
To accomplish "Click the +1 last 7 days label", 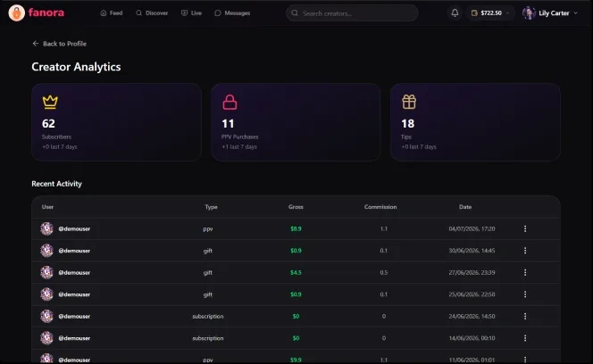I will (x=239, y=146).
